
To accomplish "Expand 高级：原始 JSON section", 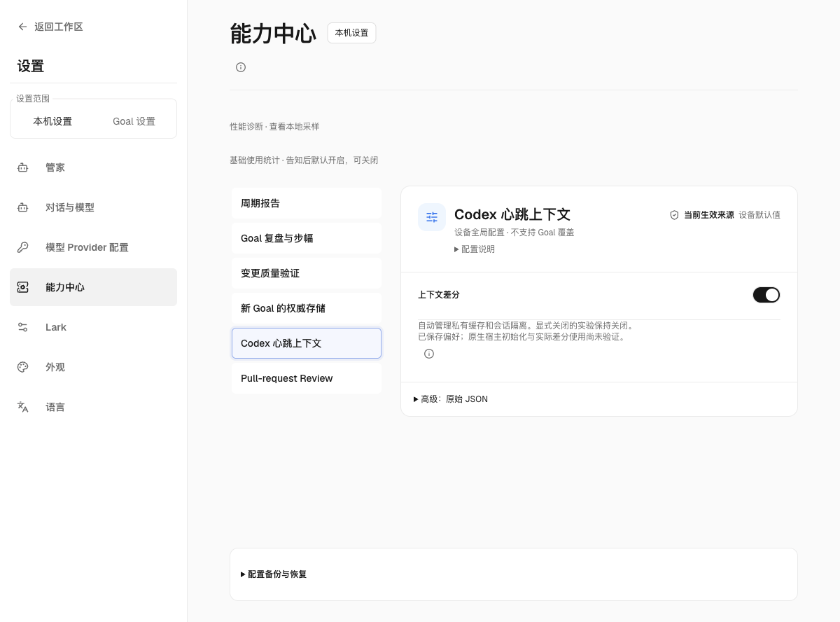I will point(451,399).
